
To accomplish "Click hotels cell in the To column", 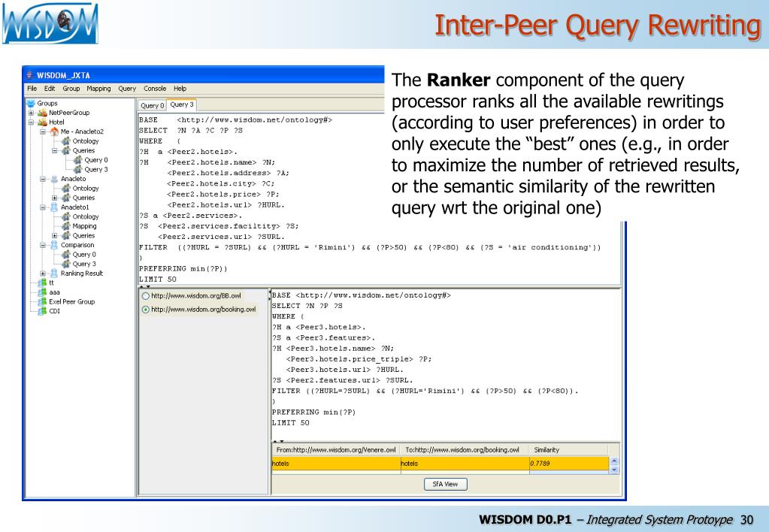I will [465, 464].
